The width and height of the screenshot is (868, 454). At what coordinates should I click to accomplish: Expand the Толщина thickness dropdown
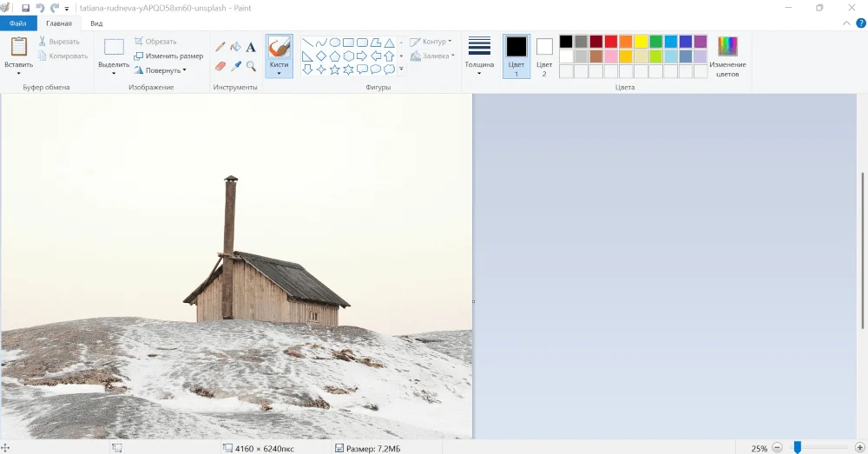(x=479, y=57)
